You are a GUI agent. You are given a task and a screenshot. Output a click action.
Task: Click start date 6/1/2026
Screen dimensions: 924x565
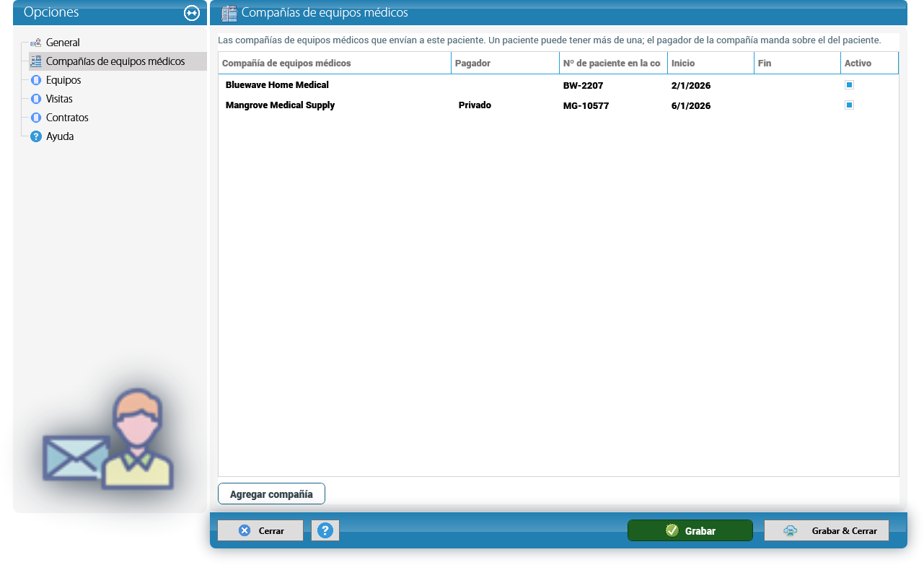click(x=691, y=106)
